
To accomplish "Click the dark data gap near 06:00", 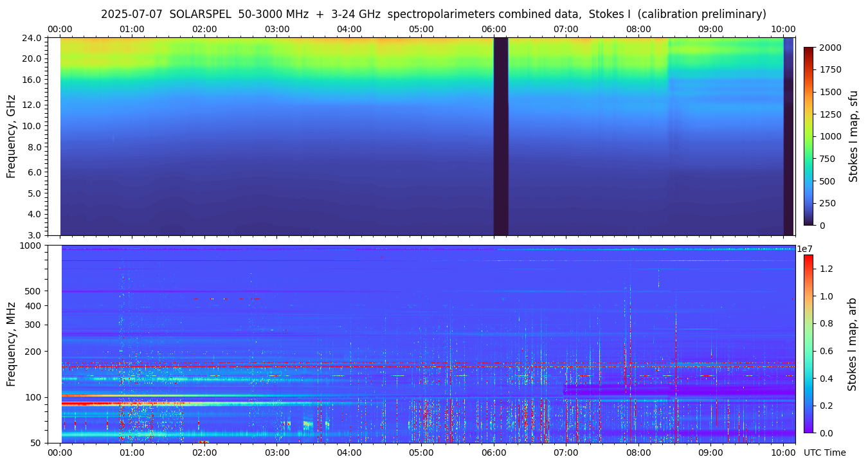I will point(500,136).
